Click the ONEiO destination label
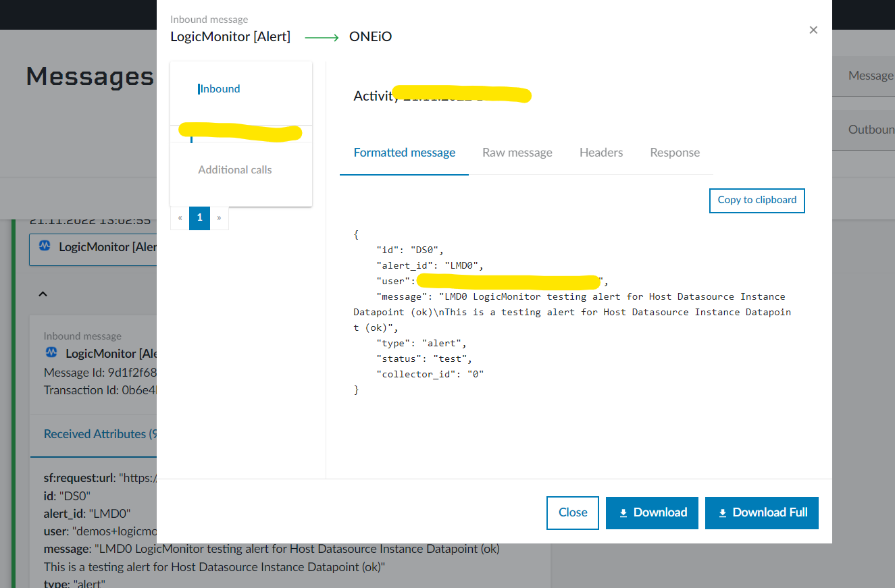The width and height of the screenshot is (895, 588). click(x=370, y=36)
